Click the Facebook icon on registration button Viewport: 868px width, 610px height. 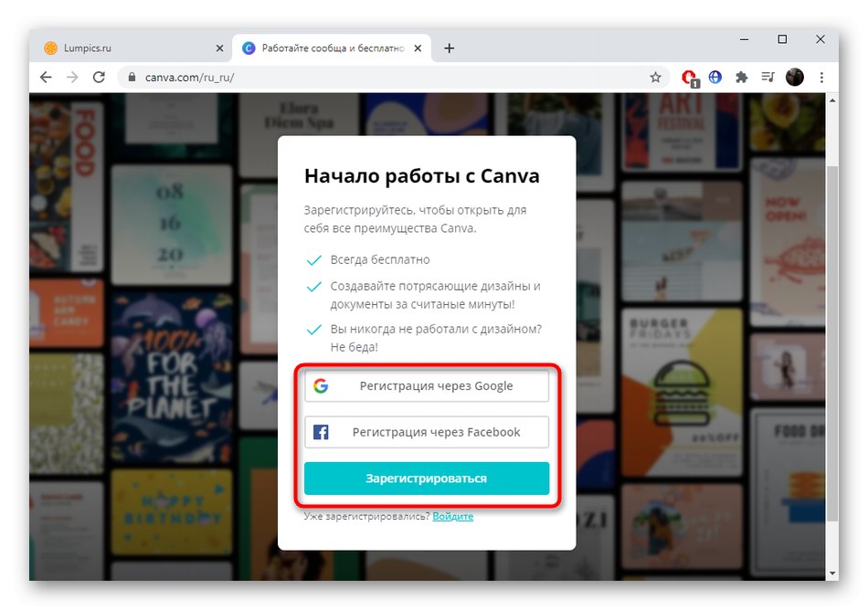click(x=321, y=431)
